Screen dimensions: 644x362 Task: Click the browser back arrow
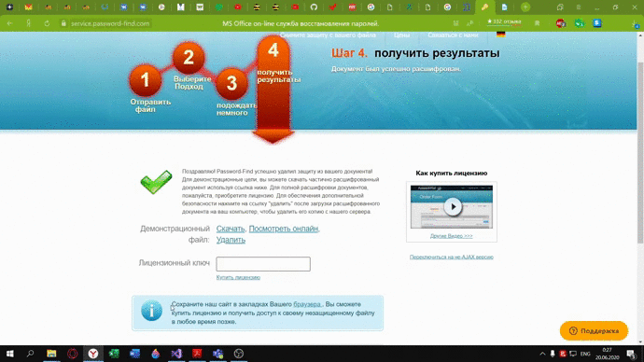point(10,23)
